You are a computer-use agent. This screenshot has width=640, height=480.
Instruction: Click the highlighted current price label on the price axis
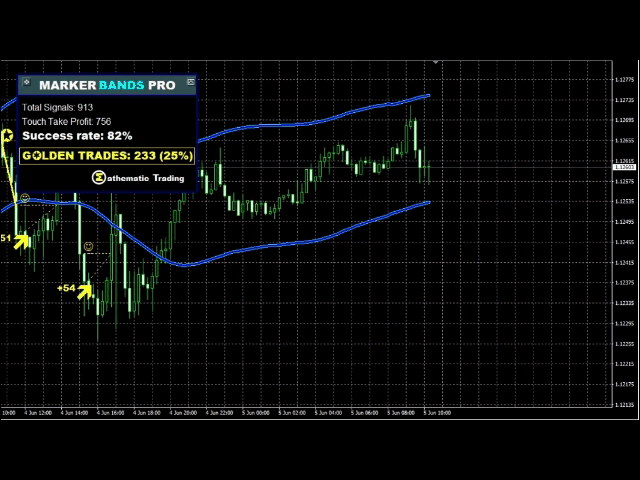click(624, 167)
